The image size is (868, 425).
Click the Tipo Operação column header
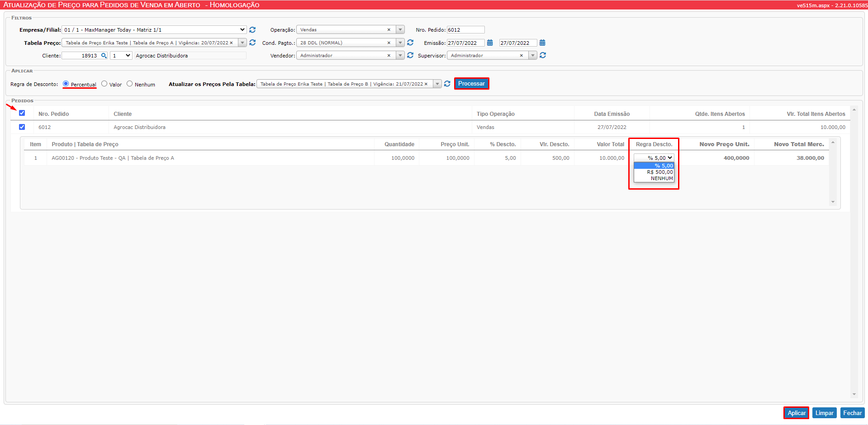pos(495,114)
